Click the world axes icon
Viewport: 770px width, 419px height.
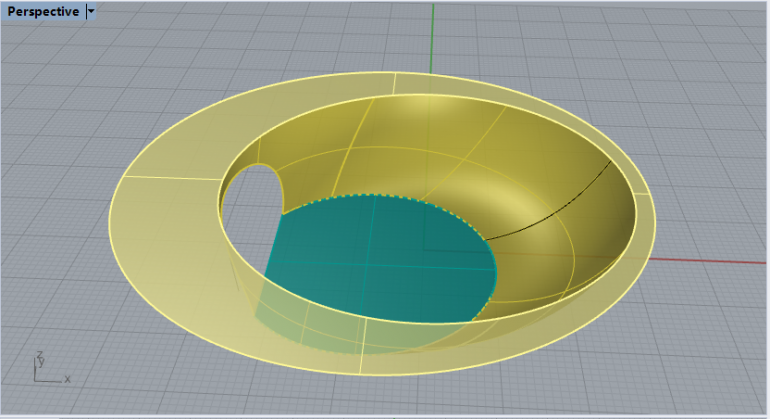52,367
